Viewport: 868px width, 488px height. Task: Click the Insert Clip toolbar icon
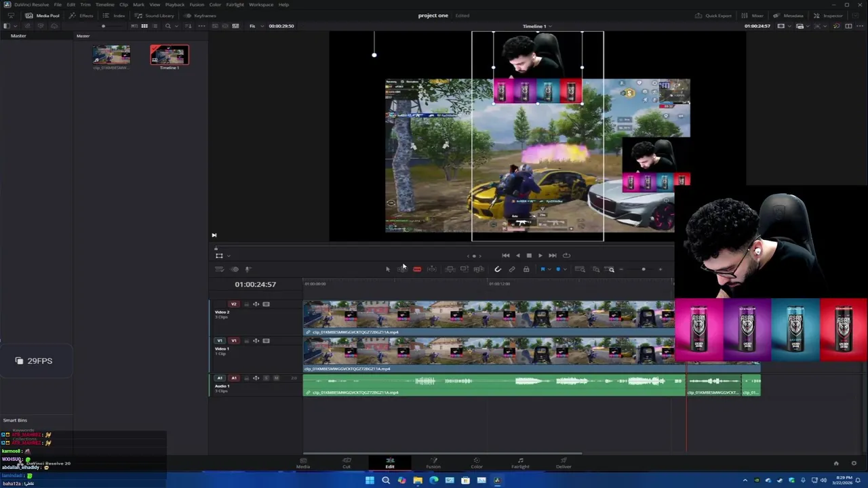(450, 269)
